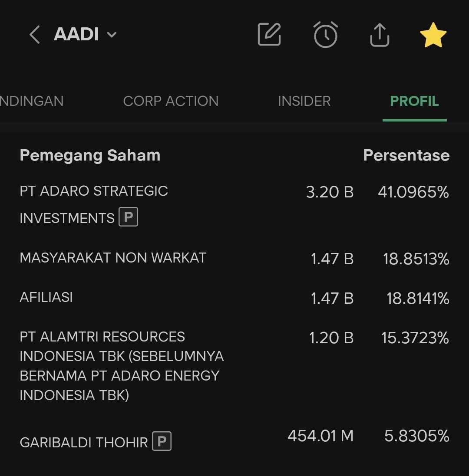469x476 pixels.
Task: Tap Garibaldi Thohir shareholder name
Action: (x=84, y=443)
